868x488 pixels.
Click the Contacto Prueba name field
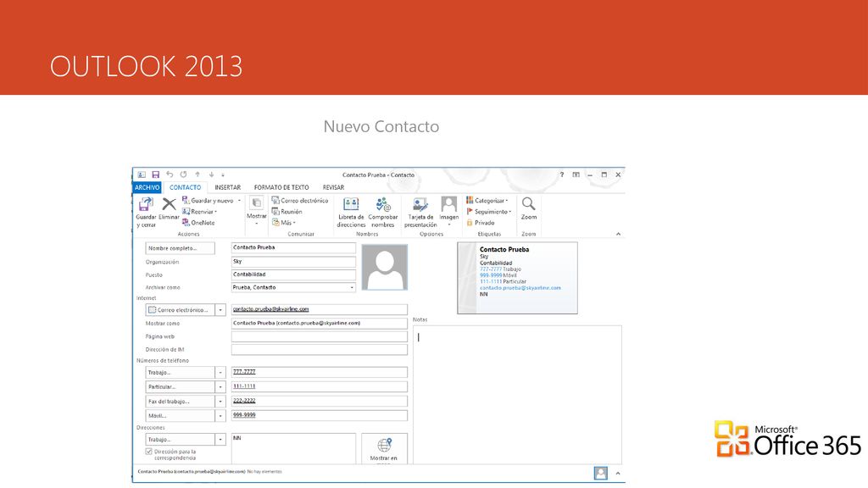pyautogui.click(x=293, y=247)
